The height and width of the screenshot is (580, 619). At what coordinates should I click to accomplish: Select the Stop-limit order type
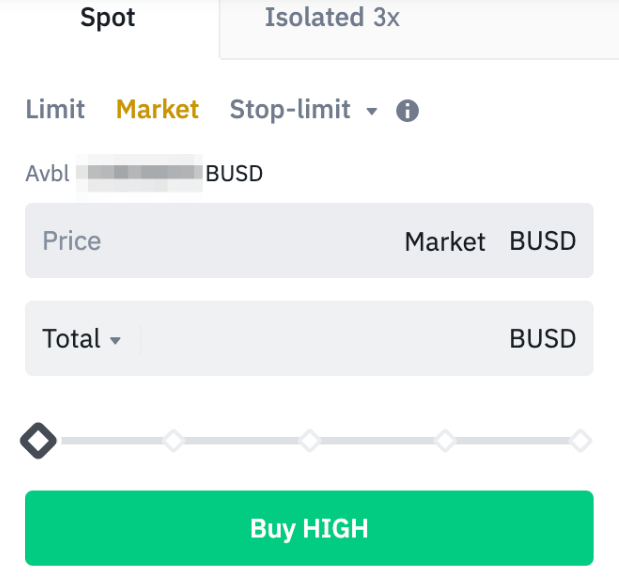click(290, 109)
